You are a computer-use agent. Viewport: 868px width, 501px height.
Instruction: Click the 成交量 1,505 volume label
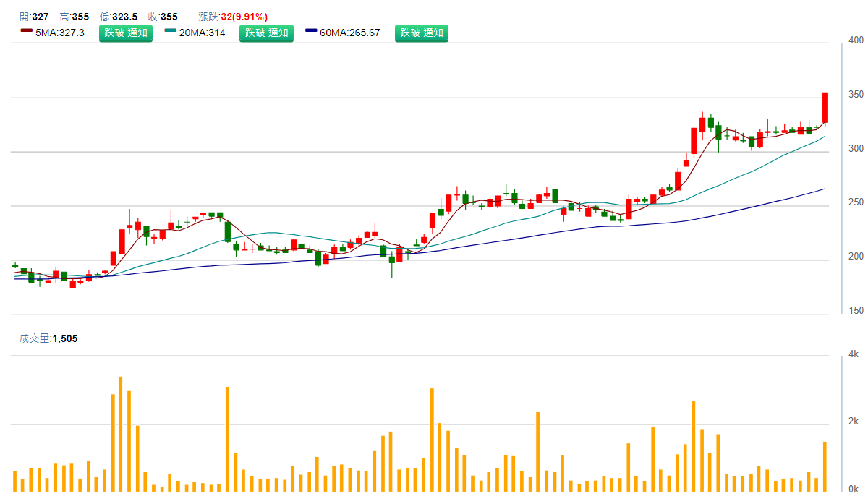tap(48, 338)
